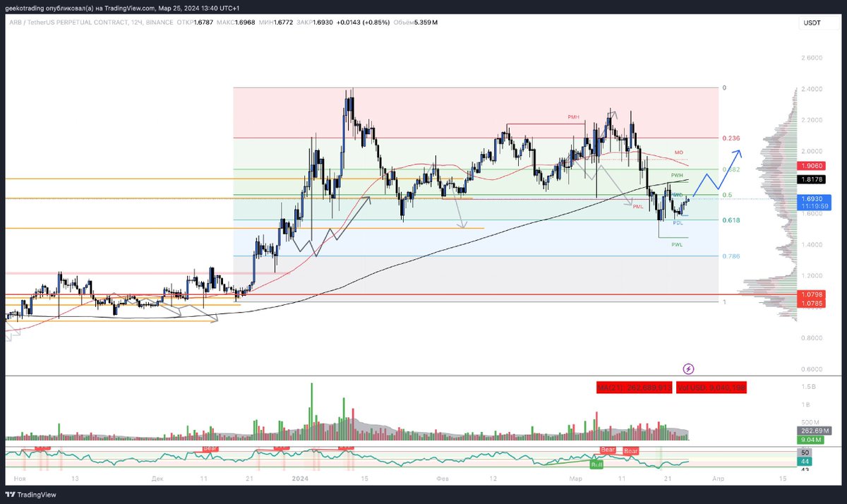Click the Мар date axis label
Screen dimensions: 847x504
[x=576, y=478]
